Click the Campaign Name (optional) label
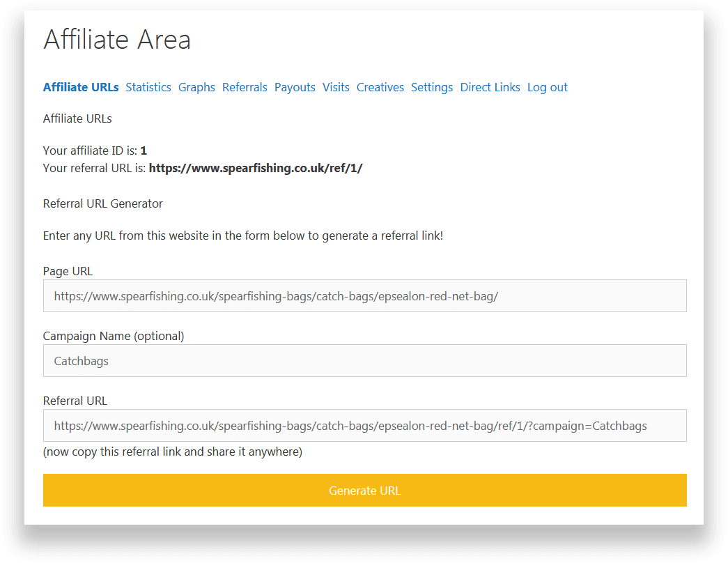Image resolution: width=728 pixels, height=563 pixels. [x=114, y=336]
